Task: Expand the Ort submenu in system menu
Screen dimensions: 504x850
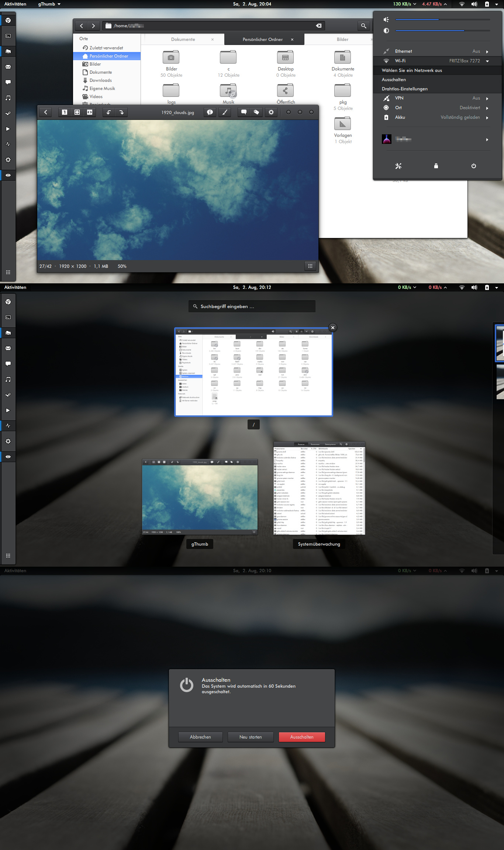Action: [487, 108]
